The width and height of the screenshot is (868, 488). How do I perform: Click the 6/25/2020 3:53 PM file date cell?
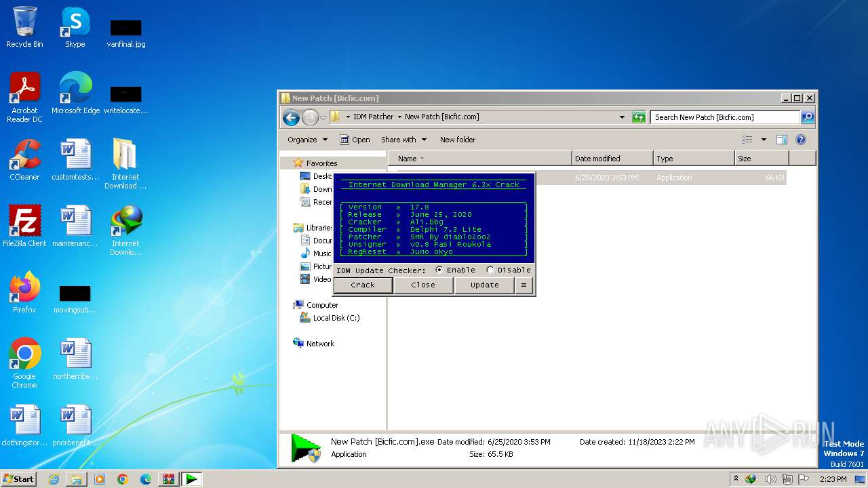[606, 178]
